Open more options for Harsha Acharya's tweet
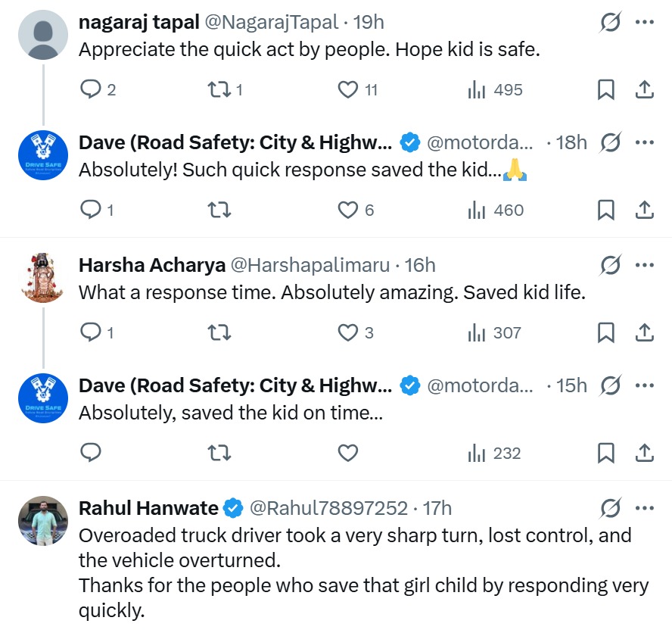 [644, 265]
